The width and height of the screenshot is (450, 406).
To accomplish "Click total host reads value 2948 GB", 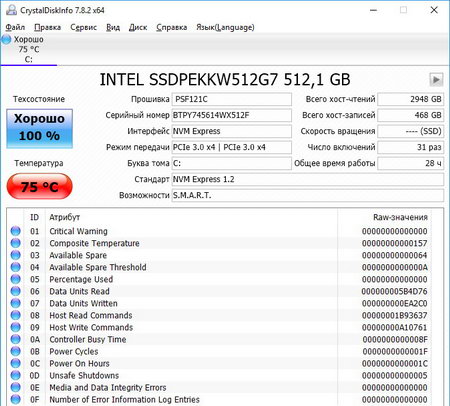I will click(x=410, y=99).
